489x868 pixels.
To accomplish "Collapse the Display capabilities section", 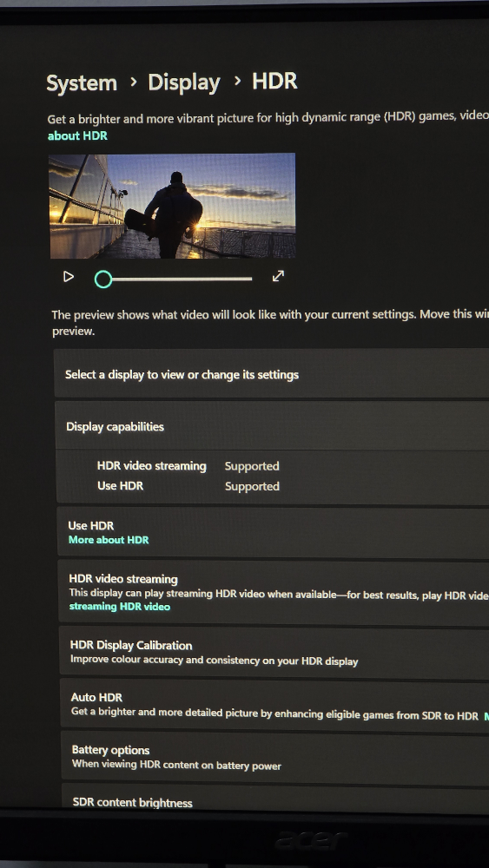I will click(273, 425).
